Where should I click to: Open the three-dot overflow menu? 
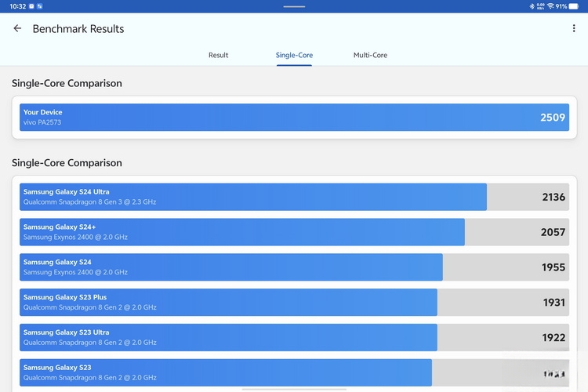pyautogui.click(x=574, y=28)
